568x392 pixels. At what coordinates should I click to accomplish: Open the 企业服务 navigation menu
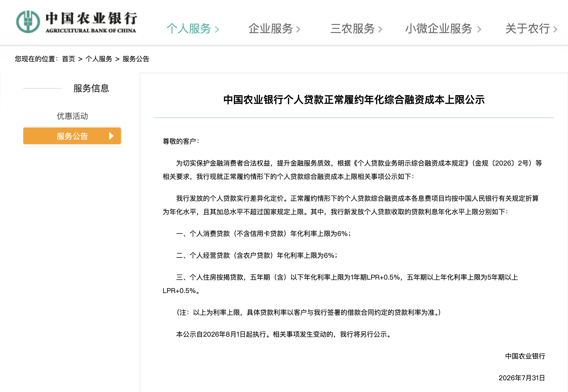tap(271, 29)
